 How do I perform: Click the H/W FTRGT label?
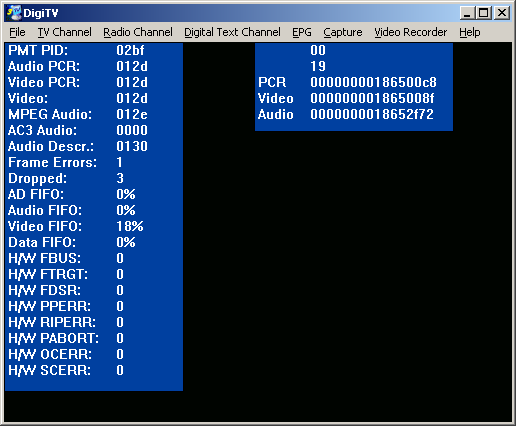click(x=48, y=274)
